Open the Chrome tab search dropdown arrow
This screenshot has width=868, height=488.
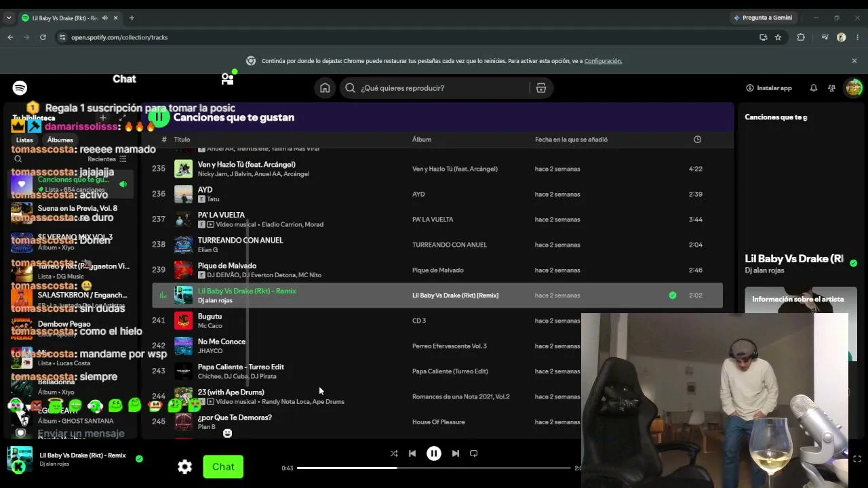click(x=9, y=18)
